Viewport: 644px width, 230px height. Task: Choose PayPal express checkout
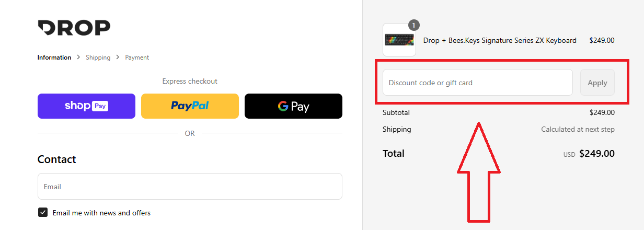190,106
